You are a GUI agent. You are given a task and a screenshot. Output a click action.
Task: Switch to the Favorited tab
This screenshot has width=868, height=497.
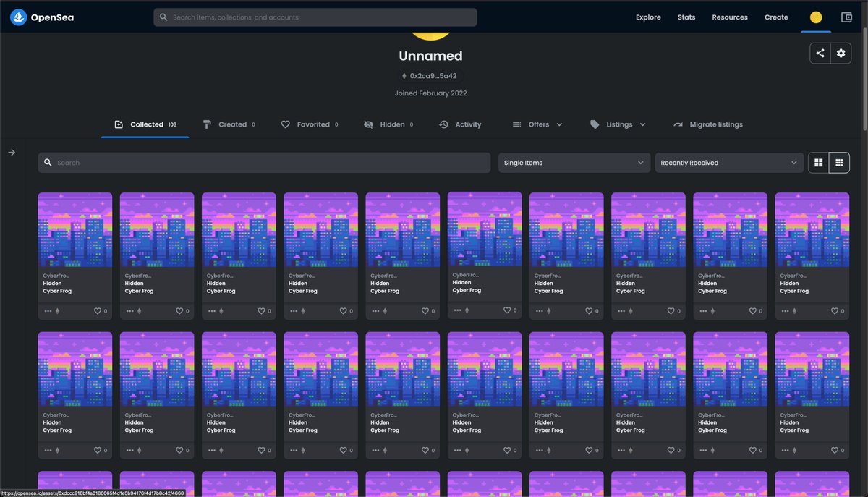tap(310, 124)
